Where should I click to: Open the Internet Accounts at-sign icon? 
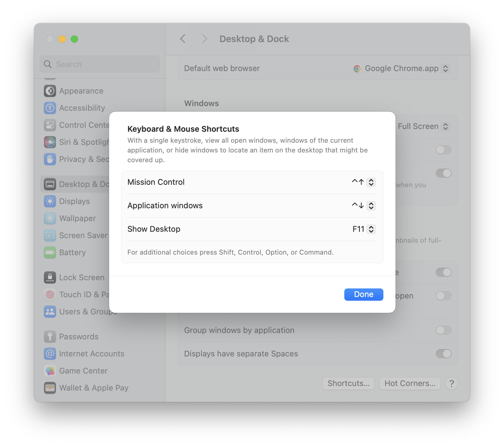point(50,354)
